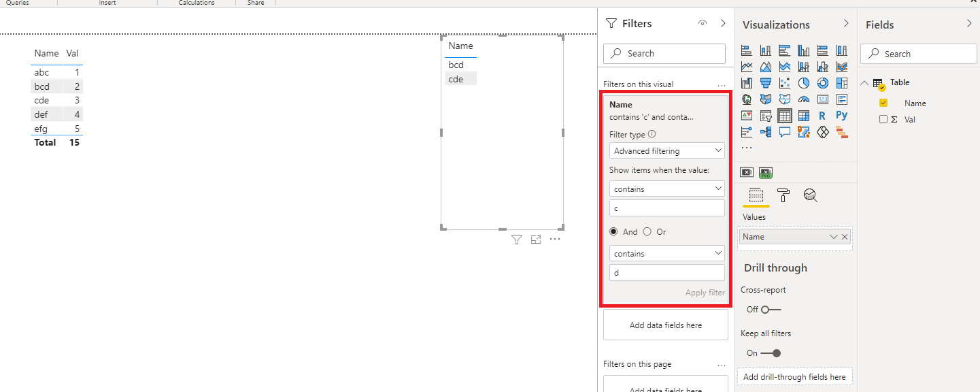The image size is (980, 392).
Task: Select the Q&A speech bubble visual
Action: click(x=784, y=132)
